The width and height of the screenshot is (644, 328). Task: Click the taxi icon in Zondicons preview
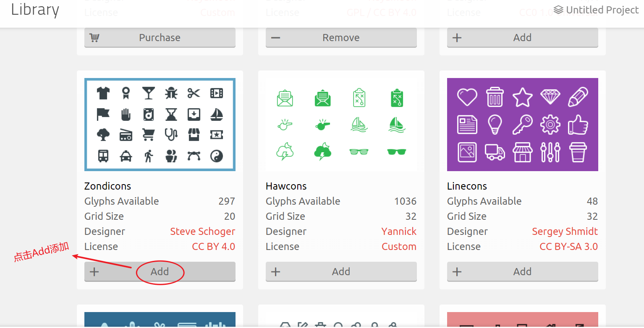click(126, 156)
